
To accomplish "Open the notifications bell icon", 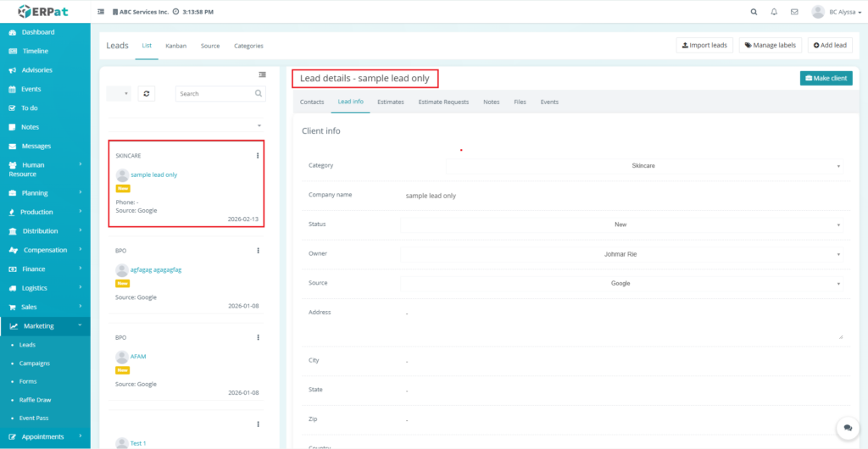I will pyautogui.click(x=774, y=12).
